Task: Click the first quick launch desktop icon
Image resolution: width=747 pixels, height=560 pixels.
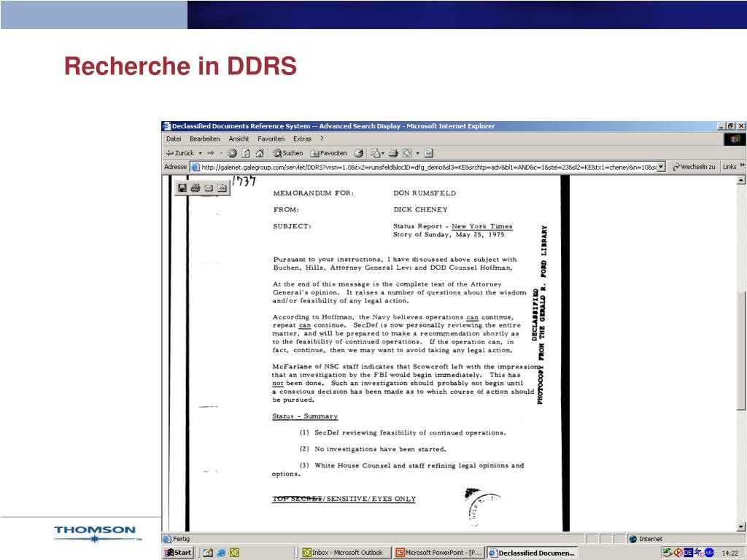Action: 208,553
